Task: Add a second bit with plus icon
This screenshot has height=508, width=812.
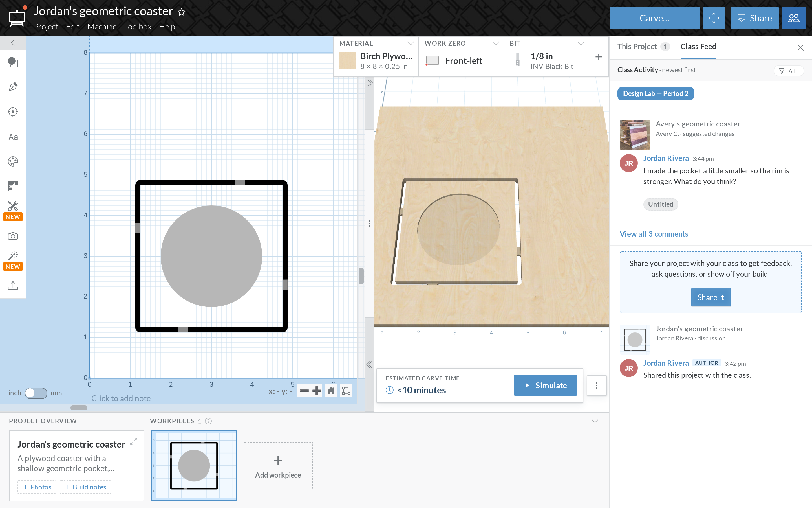Action: [x=599, y=57]
